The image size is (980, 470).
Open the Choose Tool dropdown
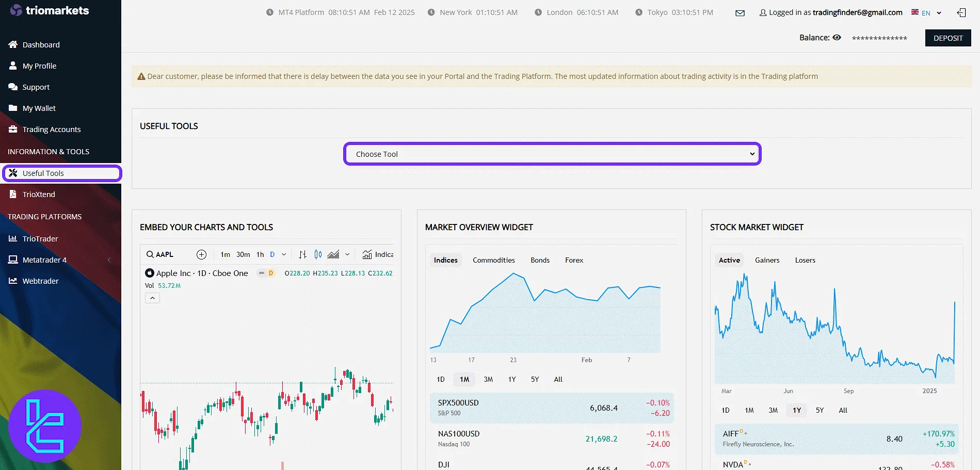tap(552, 154)
